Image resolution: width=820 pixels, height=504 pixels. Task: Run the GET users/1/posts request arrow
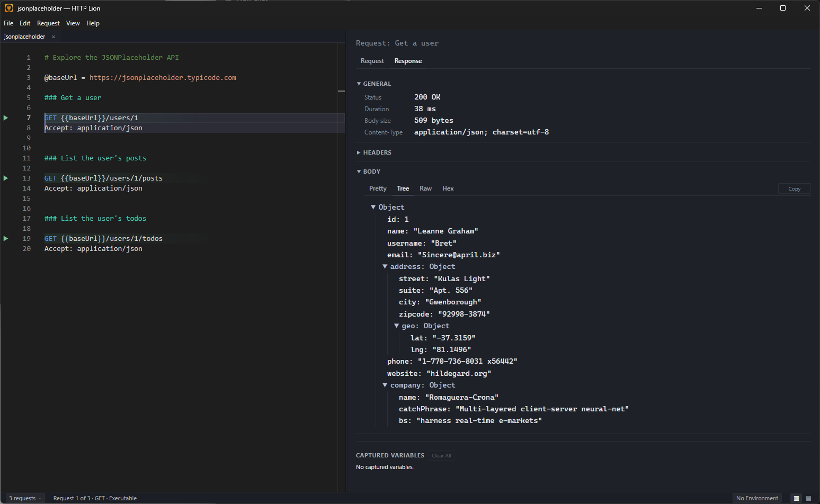(6, 178)
